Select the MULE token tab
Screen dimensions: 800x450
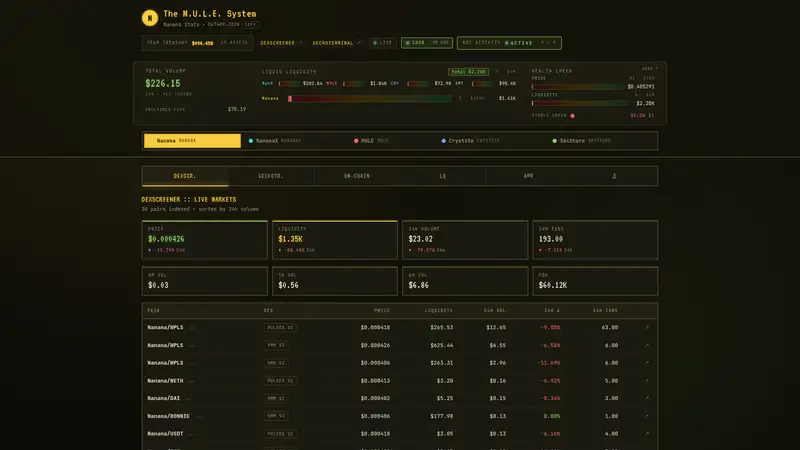[371, 141]
